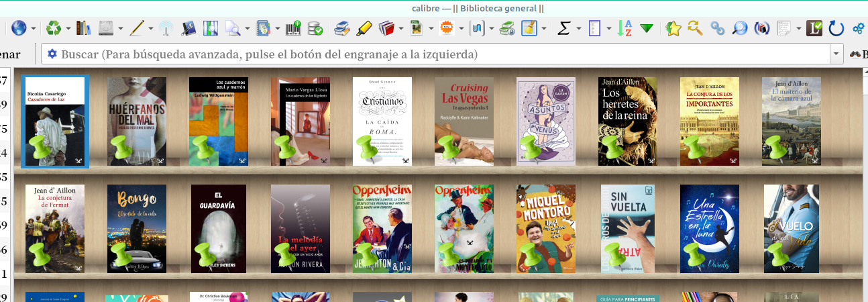Click the L checkmark quality check icon
This screenshot has height=302, width=868.
(x=814, y=28)
